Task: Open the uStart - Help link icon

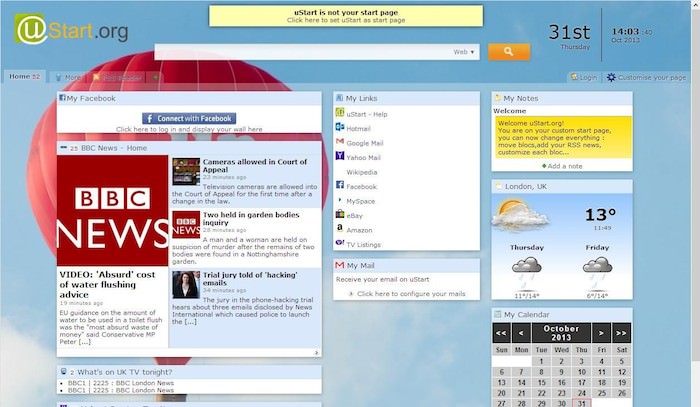Action: pos(340,112)
